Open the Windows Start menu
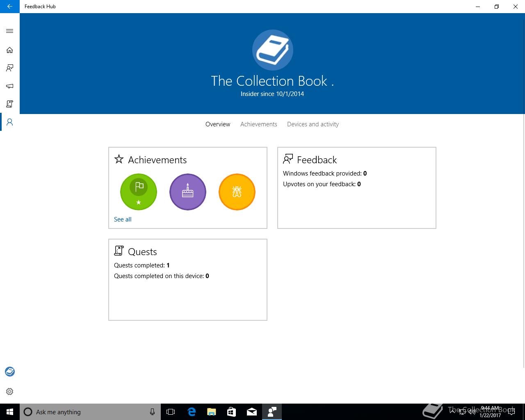The image size is (525, 420). click(10, 412)
